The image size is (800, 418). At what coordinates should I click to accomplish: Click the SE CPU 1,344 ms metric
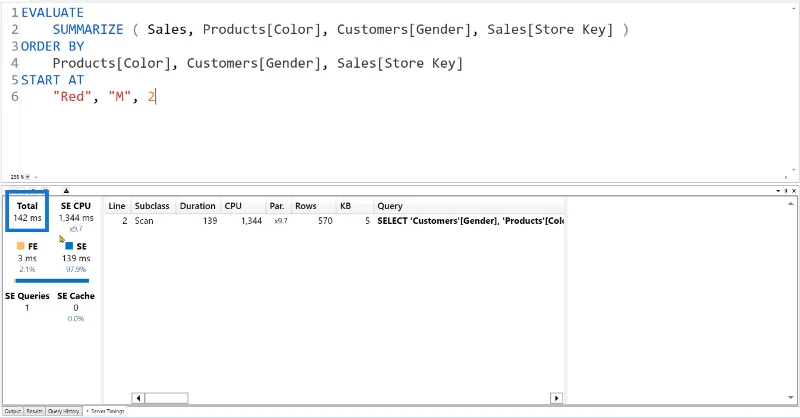[76, 212]
